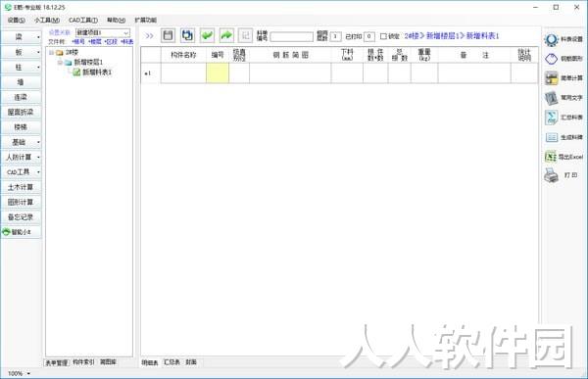Click the 打印 printer icon

click(551, 175)
